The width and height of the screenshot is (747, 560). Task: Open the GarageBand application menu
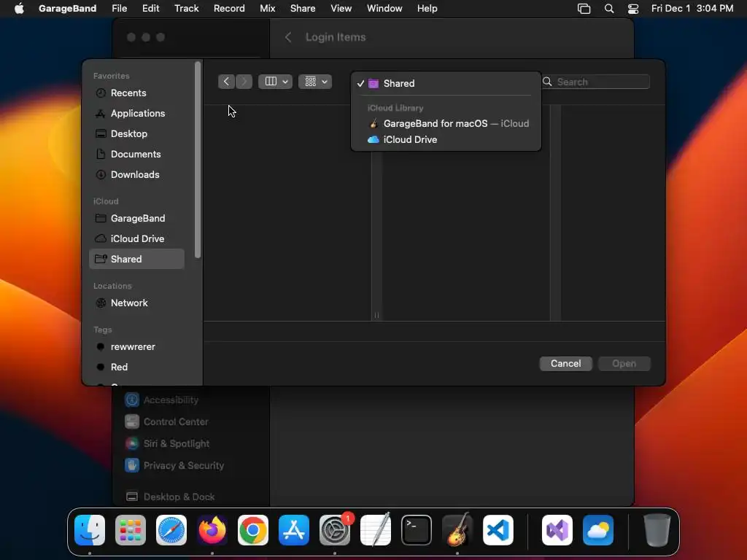point(67,8)
